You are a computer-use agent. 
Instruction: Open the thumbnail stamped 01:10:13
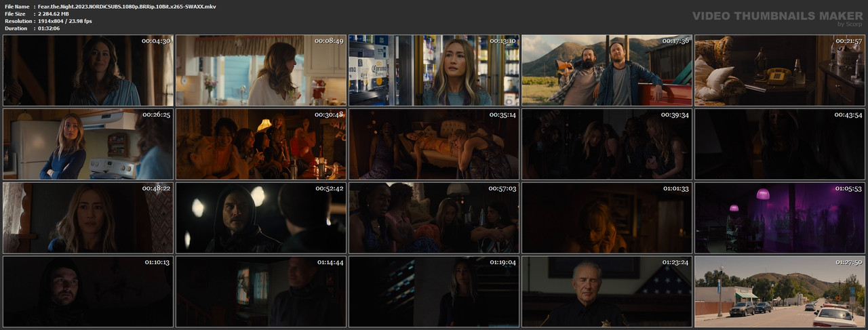coord(87,291)
